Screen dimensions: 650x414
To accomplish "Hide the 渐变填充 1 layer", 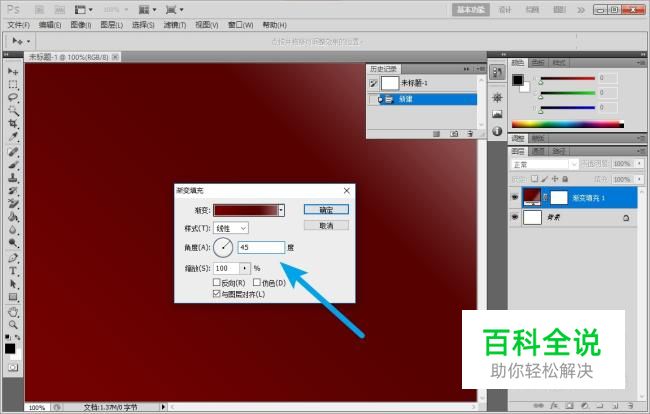I will tap(514, 197).
